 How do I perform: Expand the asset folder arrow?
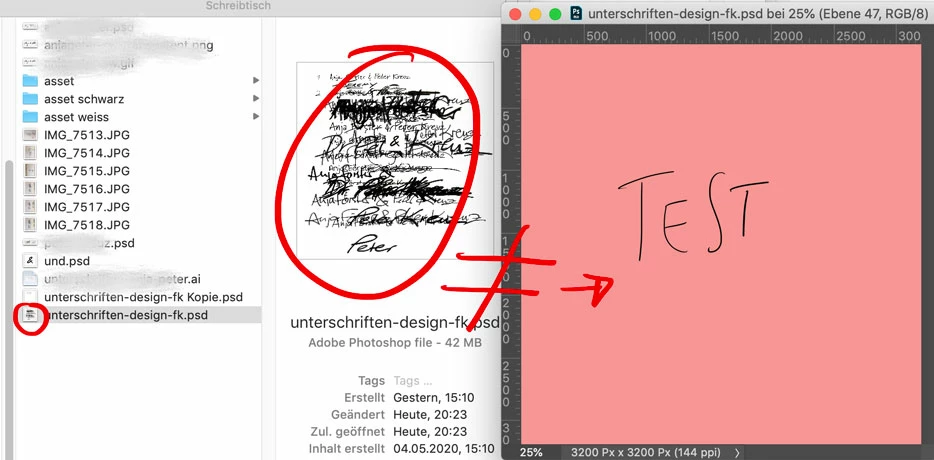pos(256,80)
